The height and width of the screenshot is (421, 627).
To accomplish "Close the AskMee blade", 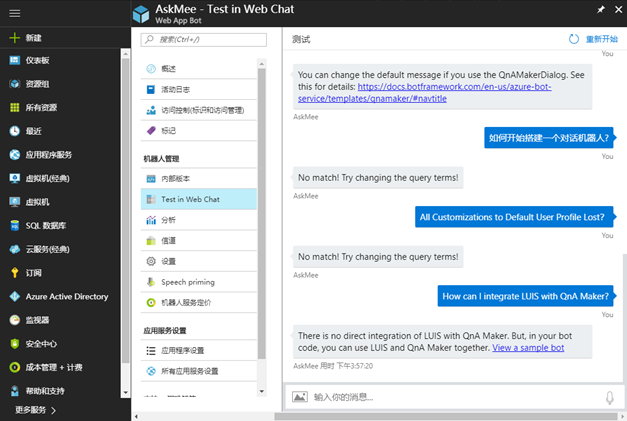I will click(619, 10).
